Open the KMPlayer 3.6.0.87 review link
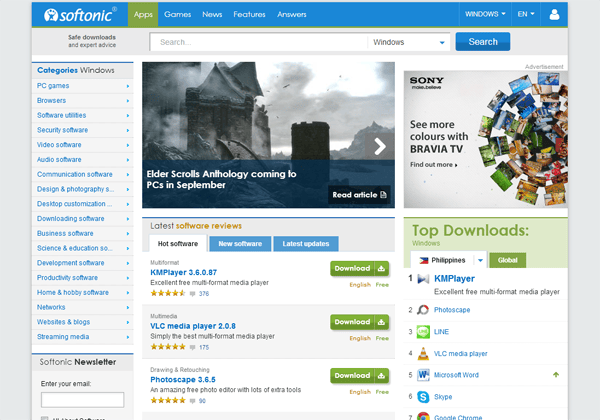This screenshot has height=420, width=600. pyautogui.click(x=183, y=272)
